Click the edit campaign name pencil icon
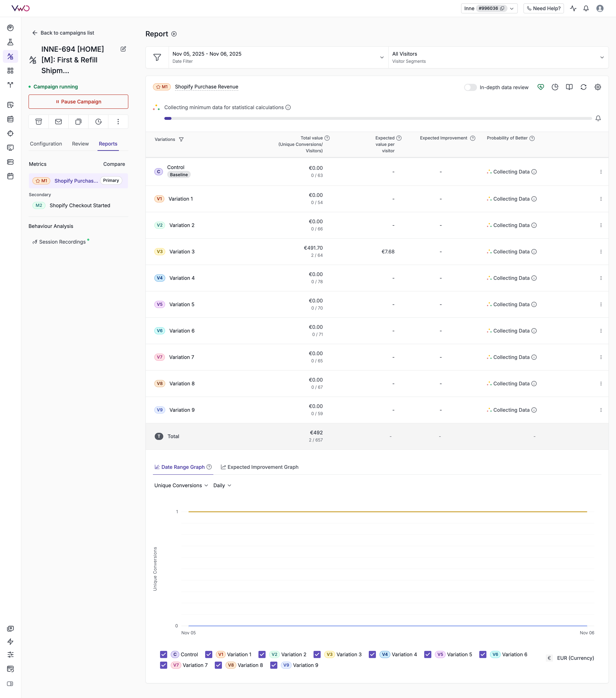The width and height of the screenshot is (616, 698). tap(123, 49)
